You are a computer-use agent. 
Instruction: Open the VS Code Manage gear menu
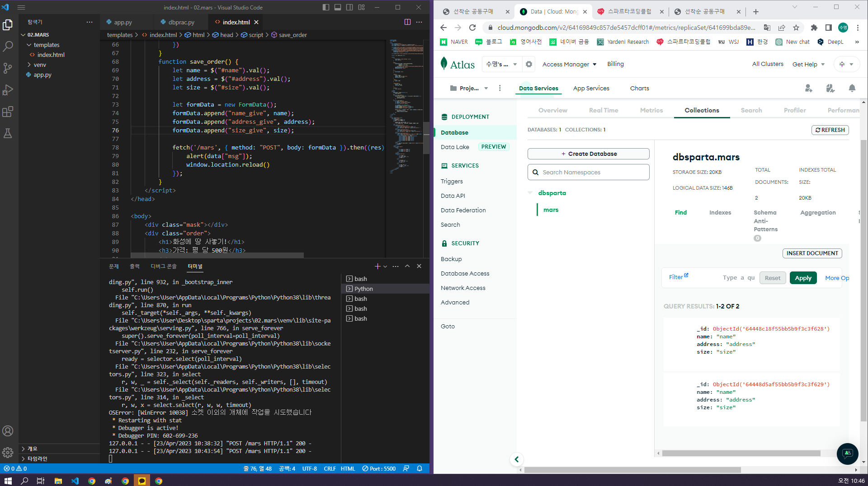(8, 452)
